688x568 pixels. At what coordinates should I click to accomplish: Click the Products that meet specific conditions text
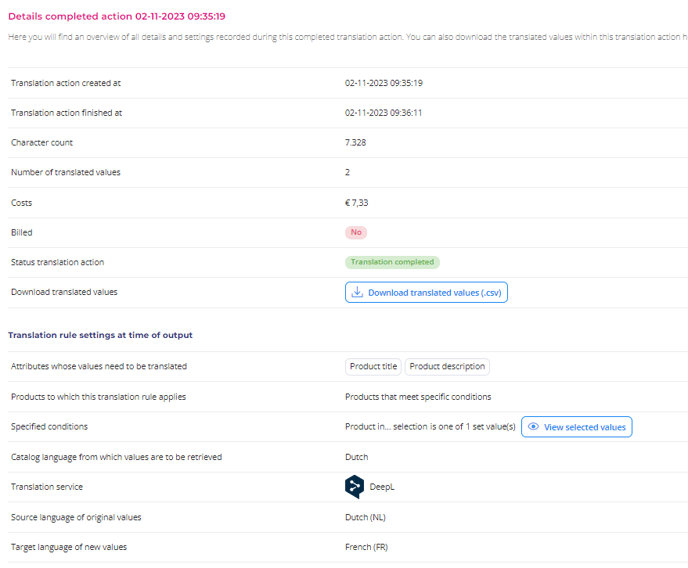click(x=418, y=397)
